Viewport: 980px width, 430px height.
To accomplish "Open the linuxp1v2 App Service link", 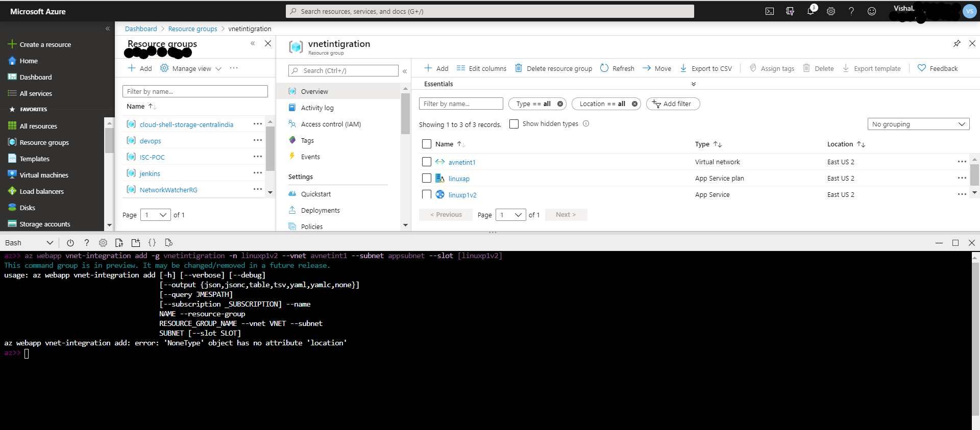I will coord(462,195).
